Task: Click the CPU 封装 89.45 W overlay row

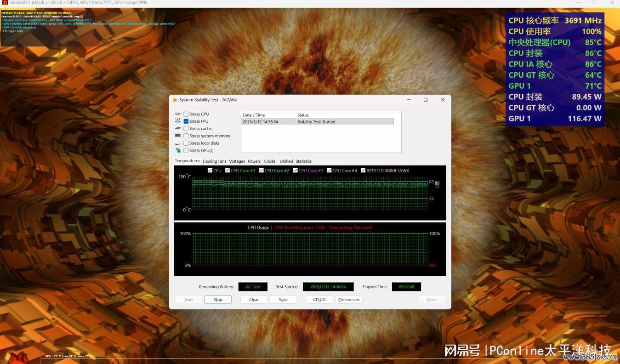Action: pyautogui.click(x=555, y=97)
